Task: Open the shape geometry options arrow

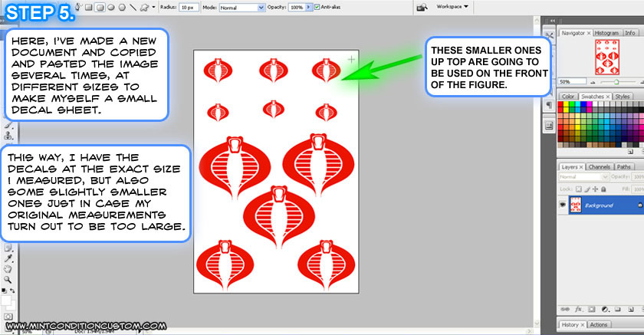Action: point(154,7)
